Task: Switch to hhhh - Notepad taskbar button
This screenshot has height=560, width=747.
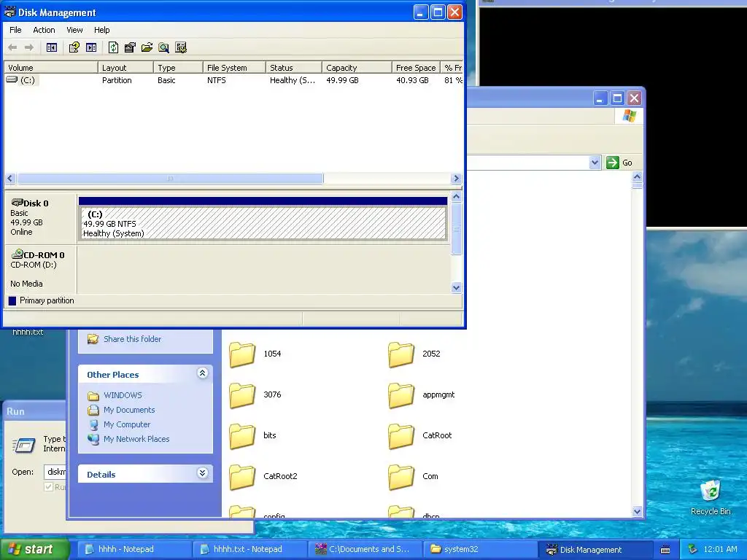Action: click(134, 550)
